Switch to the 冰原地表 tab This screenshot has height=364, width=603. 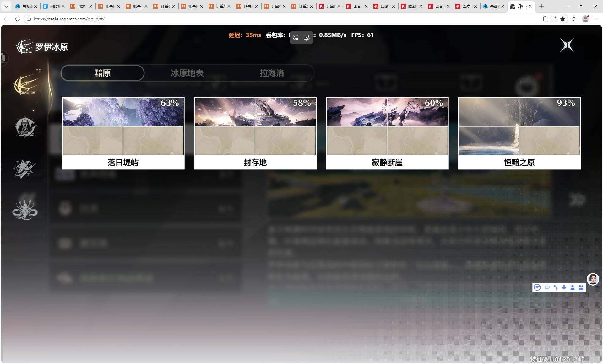click(x=187, y=73)
